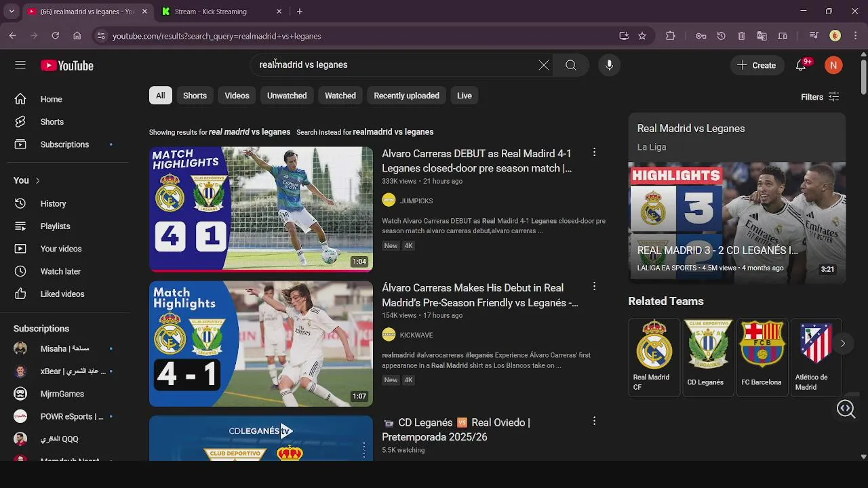This screenshot has width=868, height=488.
Task: Open the FC Barcelona team card
Action: click(x=762, y=357)
